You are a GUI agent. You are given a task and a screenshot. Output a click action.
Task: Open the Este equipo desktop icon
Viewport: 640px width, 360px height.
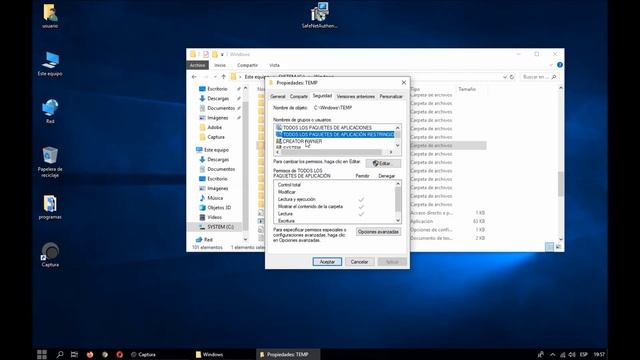(x=50, y=64)
